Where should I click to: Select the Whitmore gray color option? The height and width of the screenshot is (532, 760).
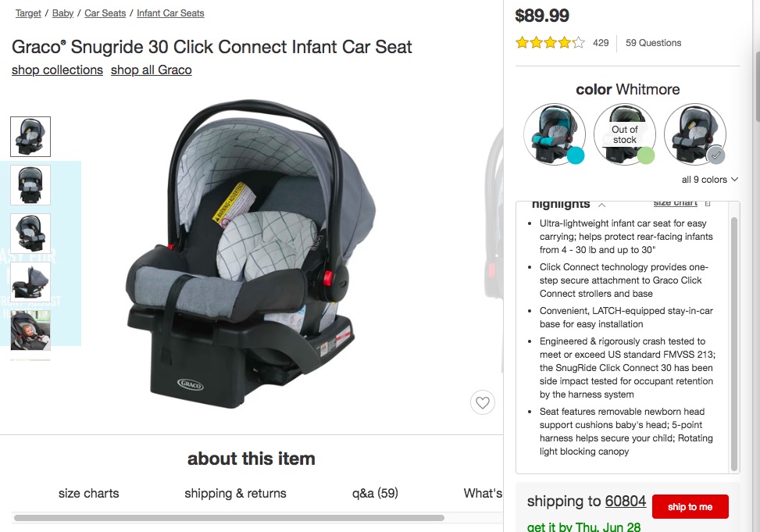[695, 134]
